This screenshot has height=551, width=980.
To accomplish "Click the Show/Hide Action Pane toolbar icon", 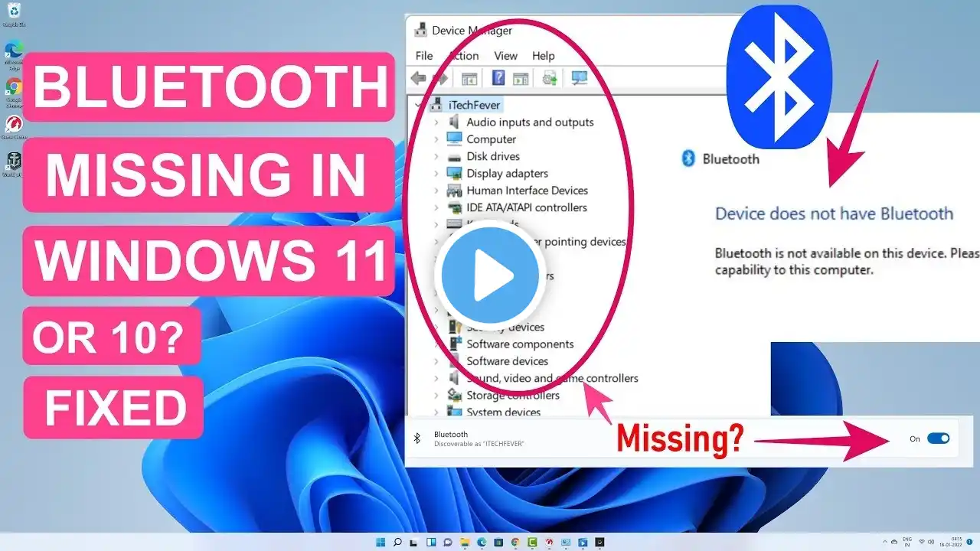I will click(521, 78).
